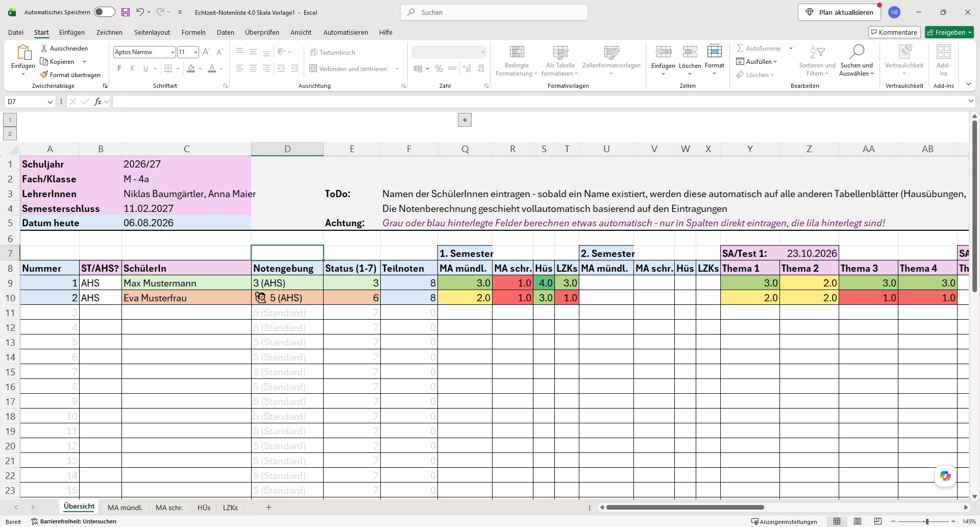The height and width of the screenshot is (527, 980).
Task: Align text left icon
Action: 240,68
